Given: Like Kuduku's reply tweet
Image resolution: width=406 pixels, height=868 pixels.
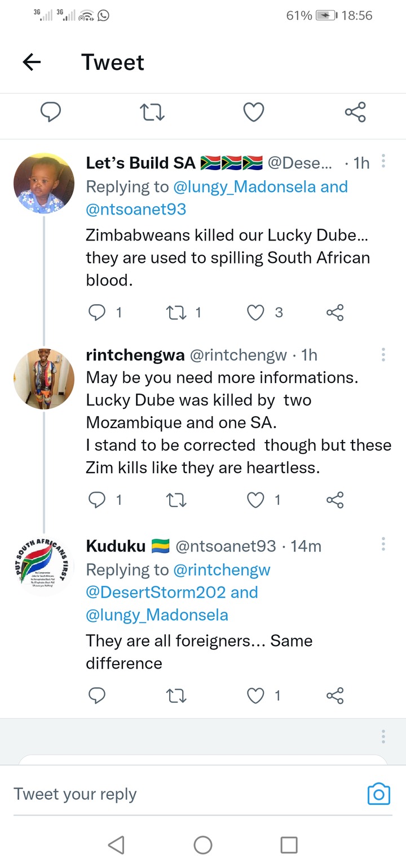Looking at the screenshot, I should click(256, 696).
